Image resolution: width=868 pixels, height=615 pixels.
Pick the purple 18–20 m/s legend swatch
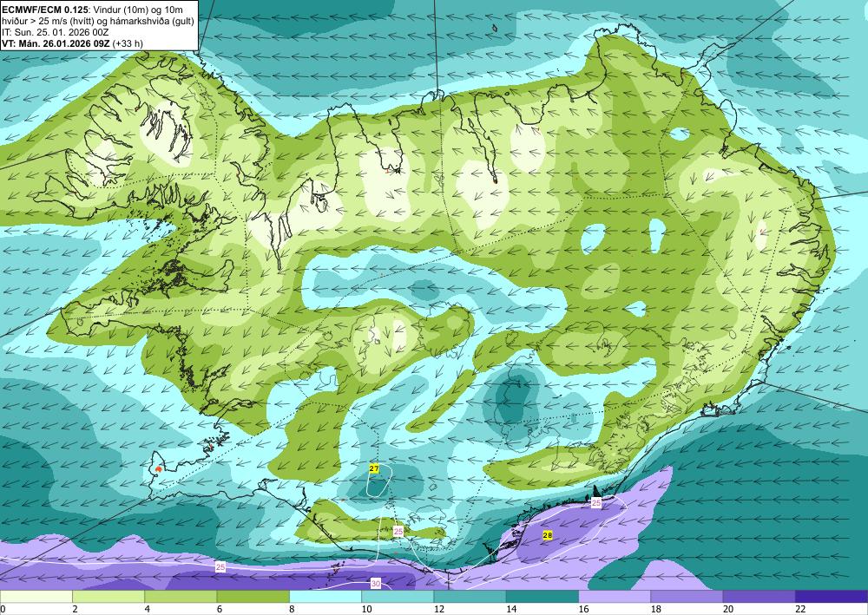(x=687, y=596)
